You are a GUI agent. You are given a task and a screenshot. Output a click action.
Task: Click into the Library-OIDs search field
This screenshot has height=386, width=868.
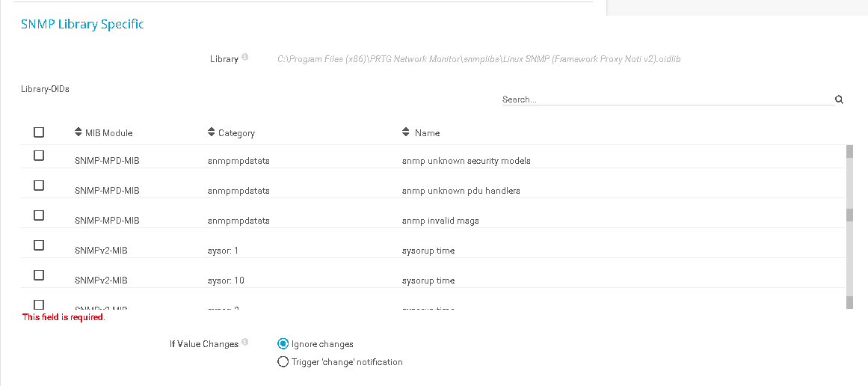point(665,99)
